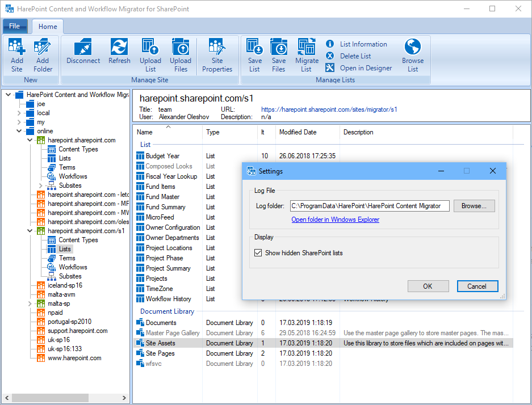Collapse the online folder node
532x405 pixels.
pyautogui.click(x=19, y=131)
